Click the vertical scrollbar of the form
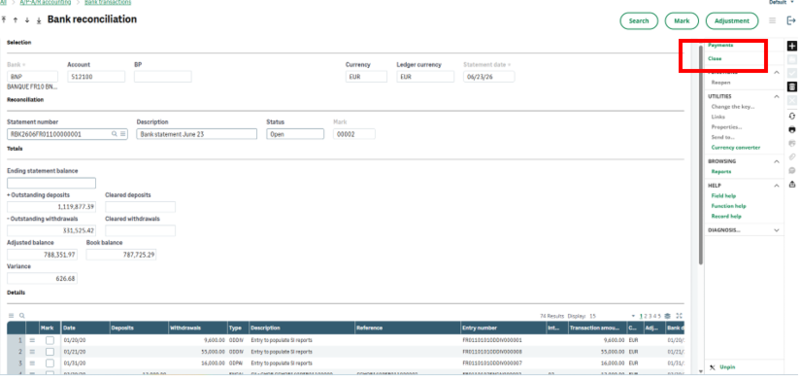The image size is (800, 381). [x=701, y=156]
